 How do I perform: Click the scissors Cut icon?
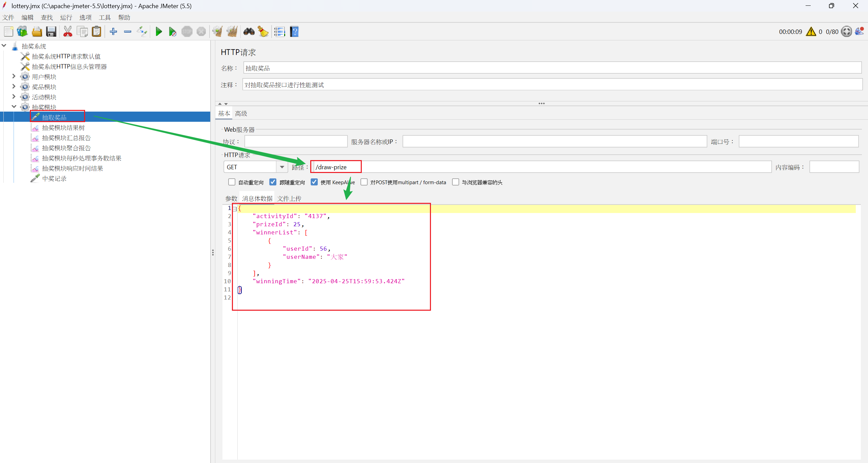(x=68, y=32)
